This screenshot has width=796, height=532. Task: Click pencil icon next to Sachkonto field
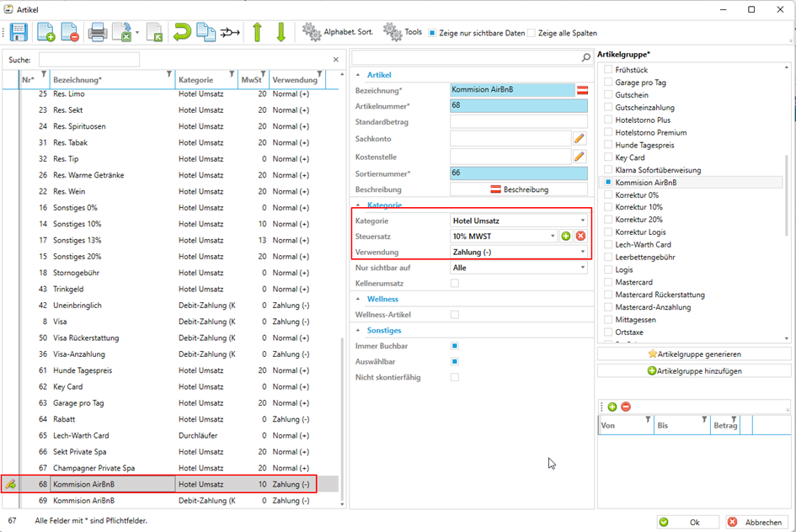(x=580, y=138)
